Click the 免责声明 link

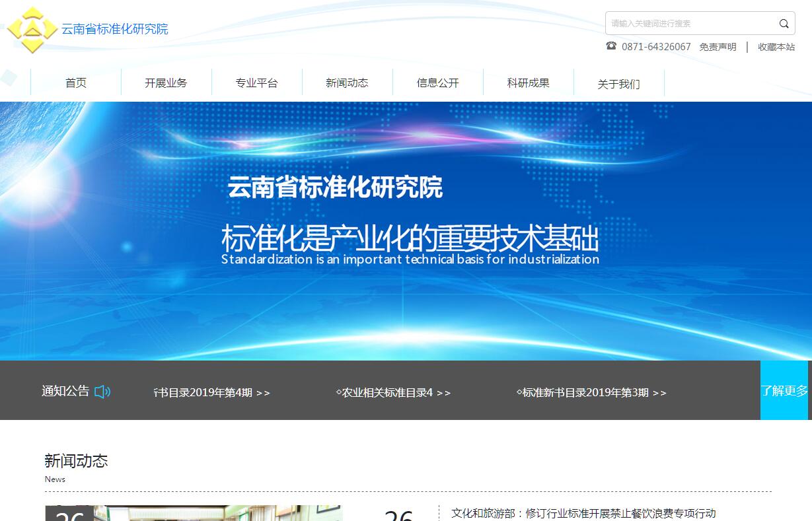pyautogui.click(x=718, y=47)
